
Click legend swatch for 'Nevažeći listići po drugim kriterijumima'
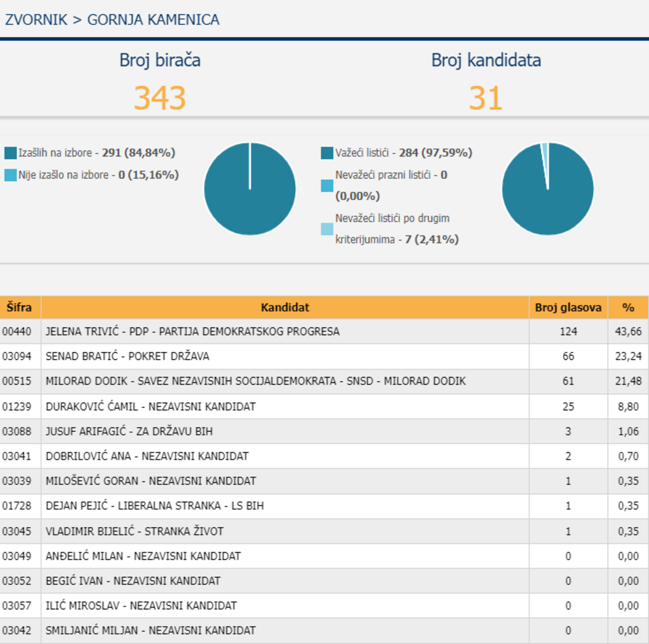tap(327, 229)
